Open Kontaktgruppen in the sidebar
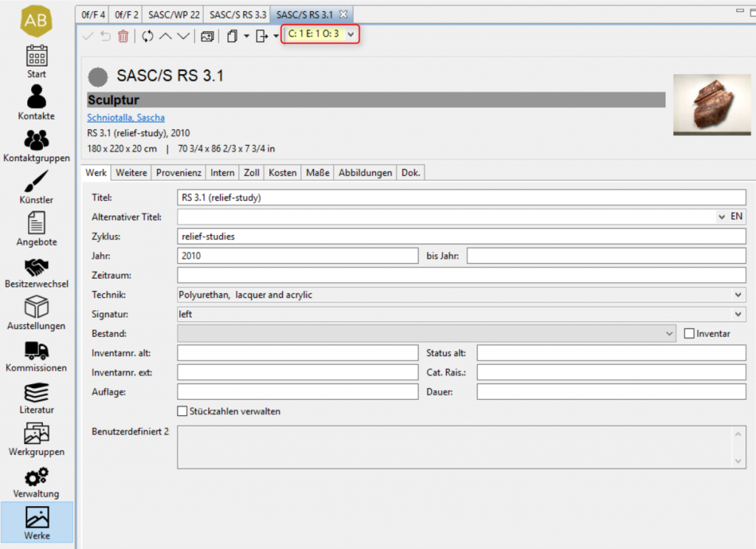The height and width of the screenshot is (549, 756). click(37, 146)
